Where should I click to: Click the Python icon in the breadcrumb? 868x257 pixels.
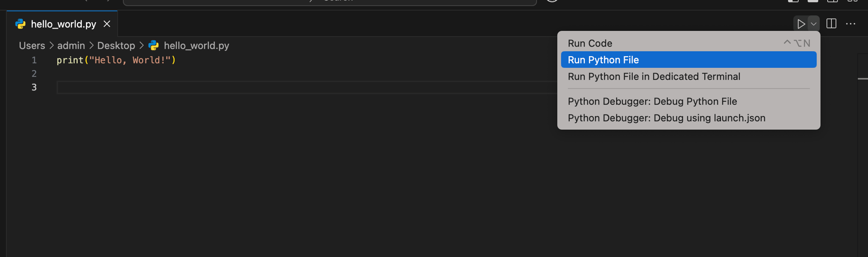[154, 45]
